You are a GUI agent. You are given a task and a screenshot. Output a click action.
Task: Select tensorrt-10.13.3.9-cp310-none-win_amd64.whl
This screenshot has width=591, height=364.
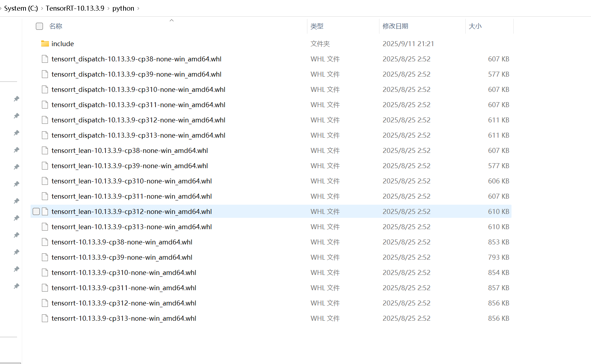click(x=124, y=272)
